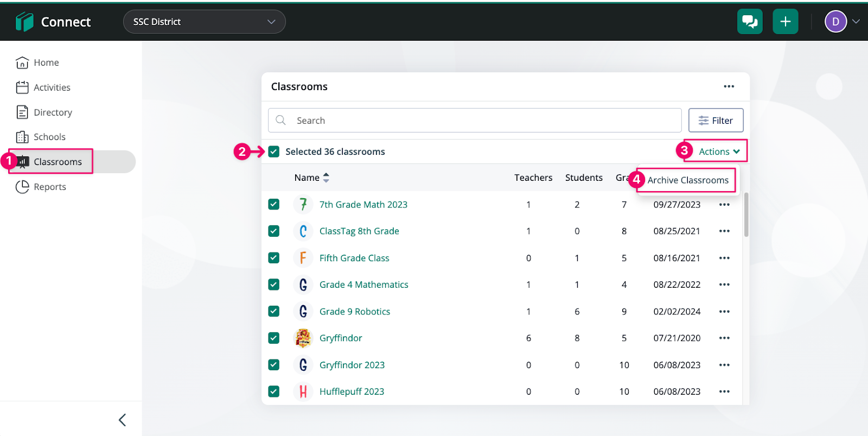Image resolution: width=868 pixels, height=436 pixels.
Task: Open the Filter button
Action: click(716, 120)
